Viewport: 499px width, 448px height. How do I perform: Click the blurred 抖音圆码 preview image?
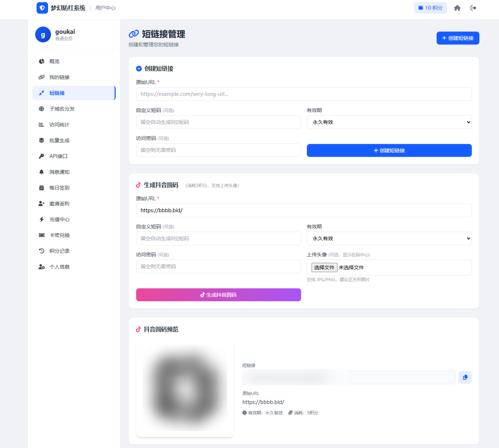(185, 388)
